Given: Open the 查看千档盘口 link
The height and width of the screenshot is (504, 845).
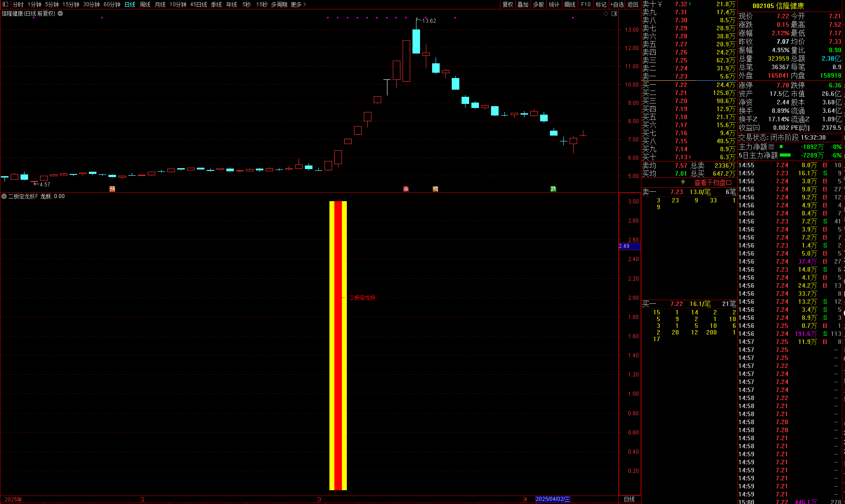Looking at the screenshot, I should point(713,182).
